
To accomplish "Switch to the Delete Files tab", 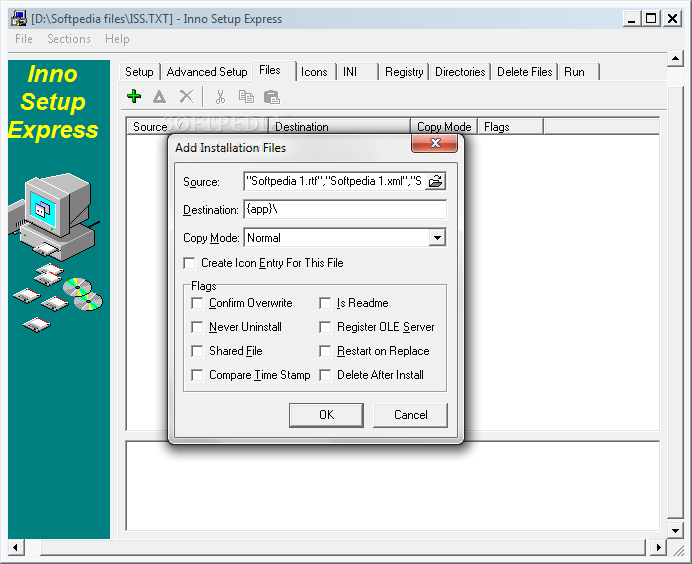I will click(524, 72).
